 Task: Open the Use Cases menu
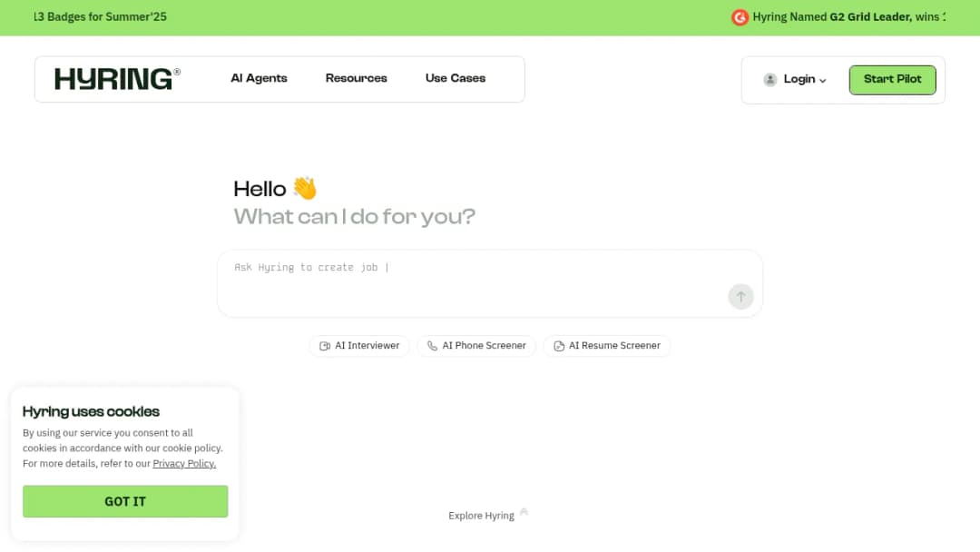click(455, 78)
